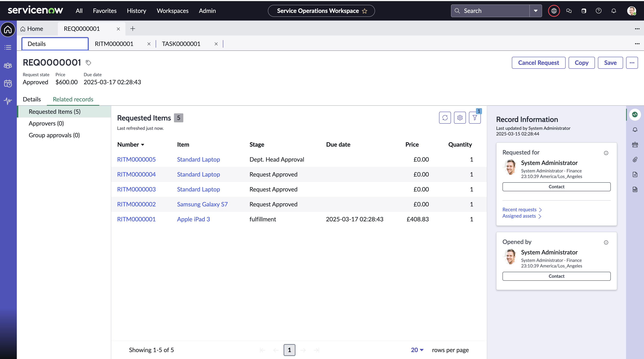
Task: Open the chat conversations icon
Action: (x=569, y=11)
